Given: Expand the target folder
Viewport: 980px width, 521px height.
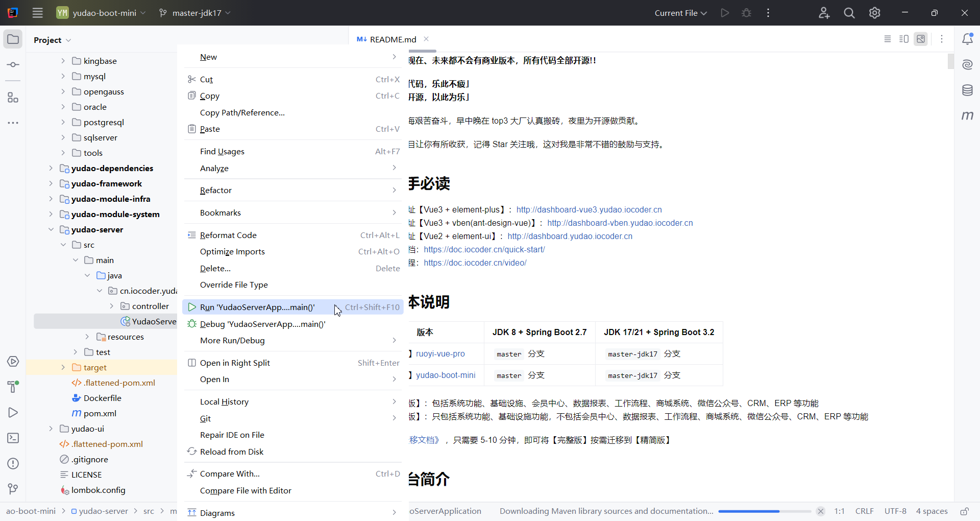Looking at the screenshot, I should pos(63,367).
